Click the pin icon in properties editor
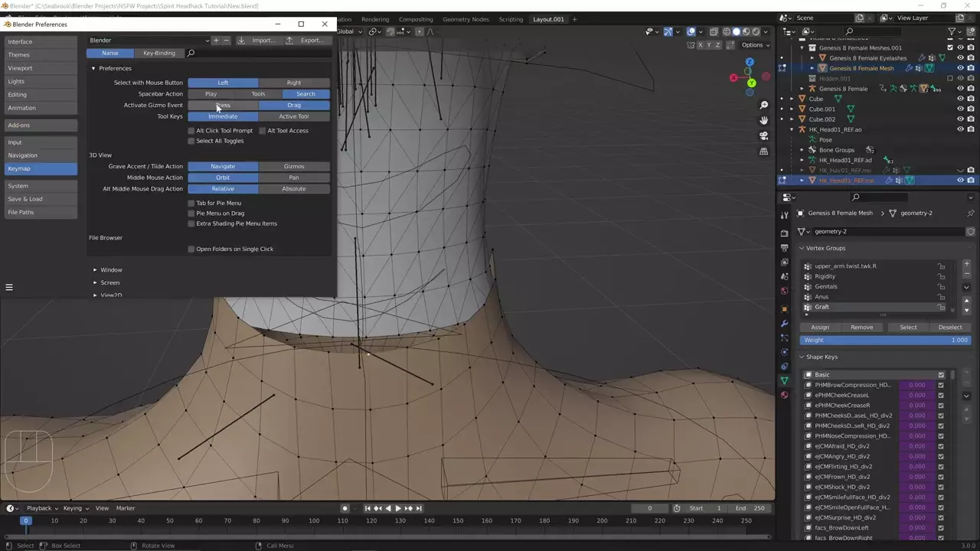Viewport: 980px width, 551px height. pos(971,213)
